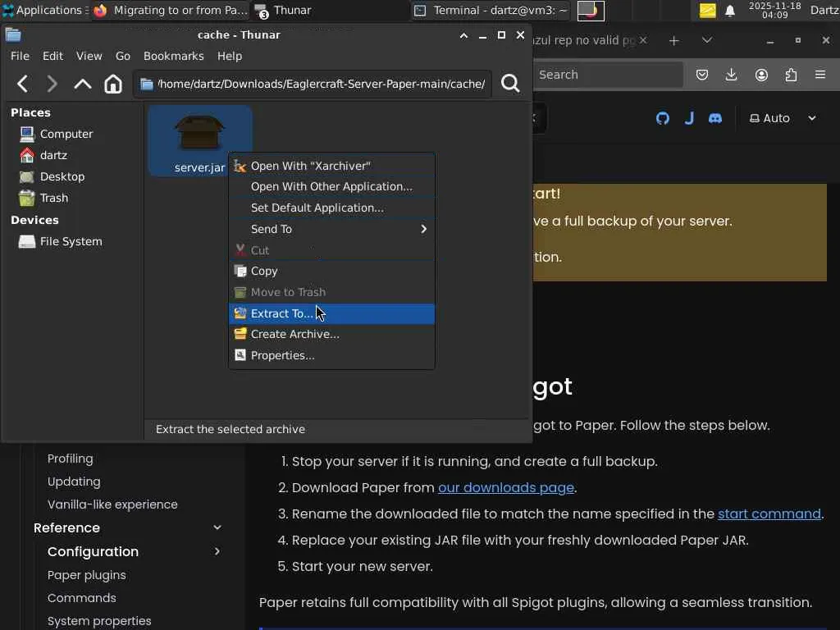Open home folder via toolbar icon
840x630 pixels.
113,84
